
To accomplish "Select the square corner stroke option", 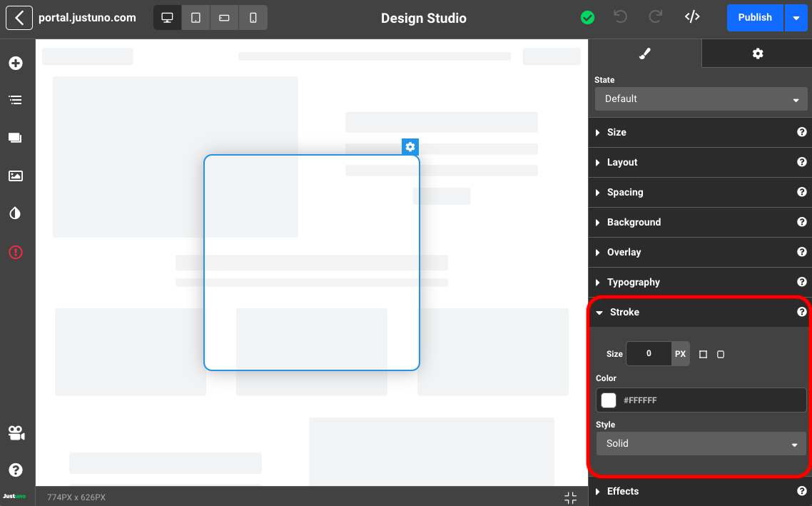I will point(703,355).
